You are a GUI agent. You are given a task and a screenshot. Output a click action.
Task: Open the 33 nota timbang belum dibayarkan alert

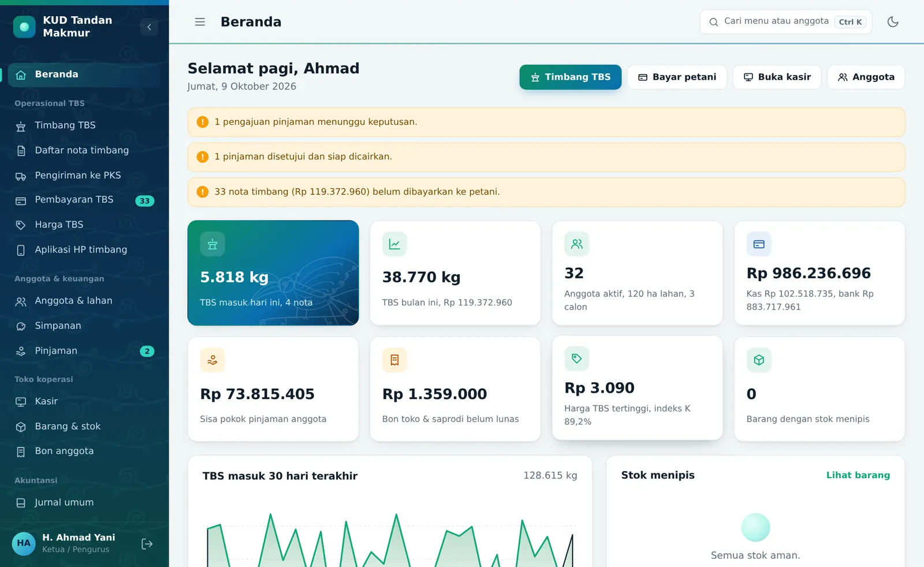point(546,192)
